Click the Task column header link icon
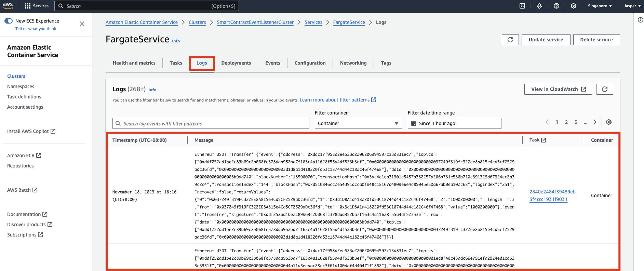The height and width of the screenshot is (271, 644). pos(544,140)
